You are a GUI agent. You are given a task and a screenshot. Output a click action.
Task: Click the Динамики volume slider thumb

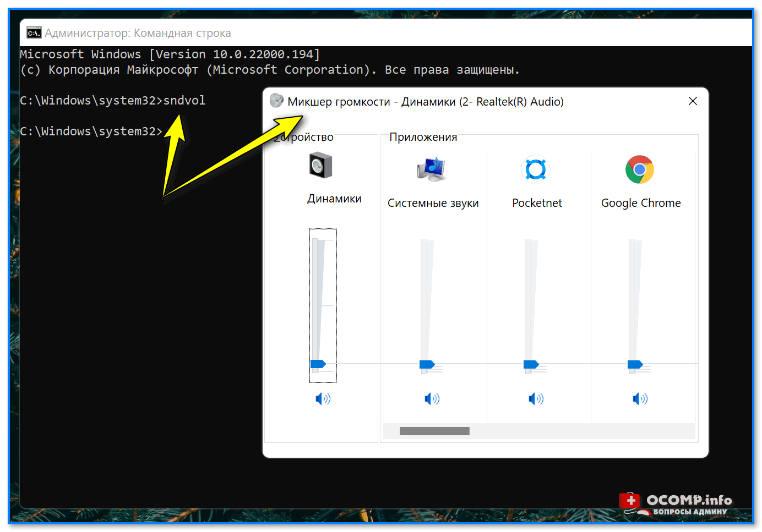318,364
